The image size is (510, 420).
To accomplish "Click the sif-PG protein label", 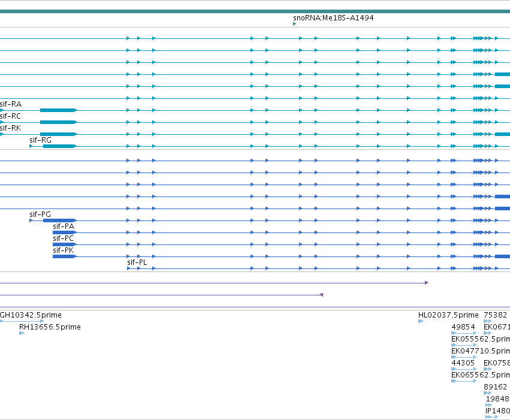I will click(40, 214).
